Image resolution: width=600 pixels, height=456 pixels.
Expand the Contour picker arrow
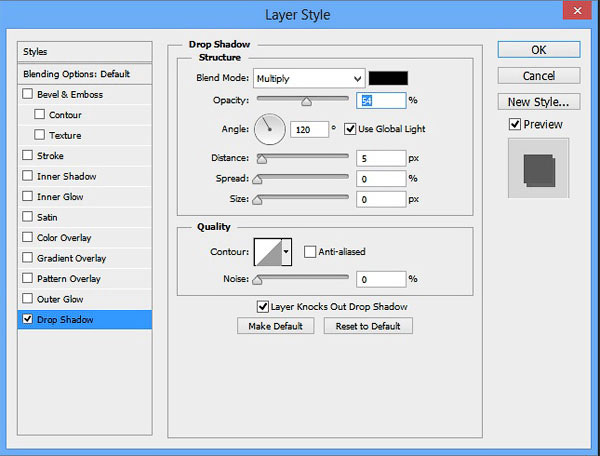coord(286,252)
